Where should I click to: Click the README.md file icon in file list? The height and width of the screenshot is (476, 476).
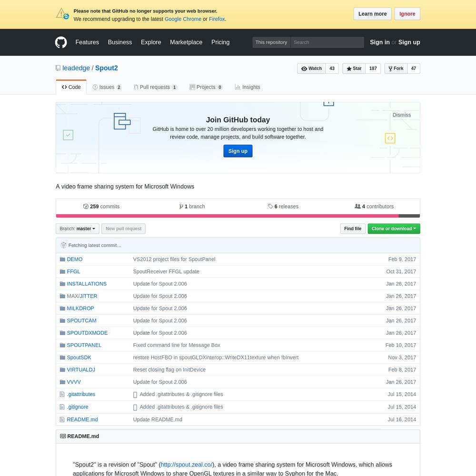point(62,419)
